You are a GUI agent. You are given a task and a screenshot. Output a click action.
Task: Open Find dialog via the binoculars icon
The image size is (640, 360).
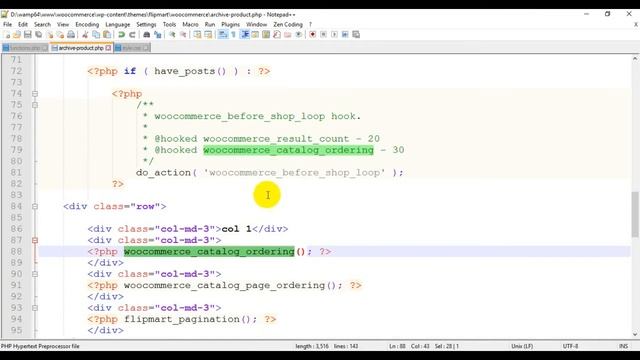(x=147, y=35)
